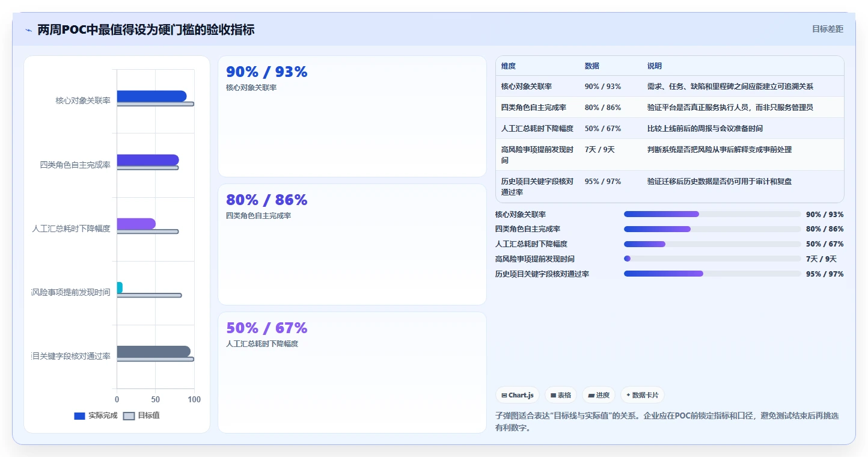The height and width of the screenshot is (457, 868).
Task: Click description 判断系统是否把风险从事后解释变成事前处理
Action: [x=720, y=150]
